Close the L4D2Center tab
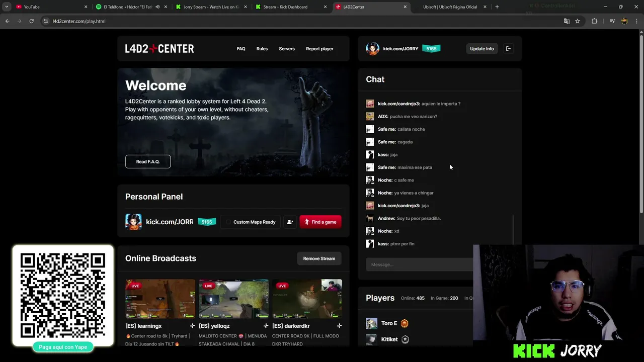The height and width of the screenshot is (362, 644). pos(405,7)
